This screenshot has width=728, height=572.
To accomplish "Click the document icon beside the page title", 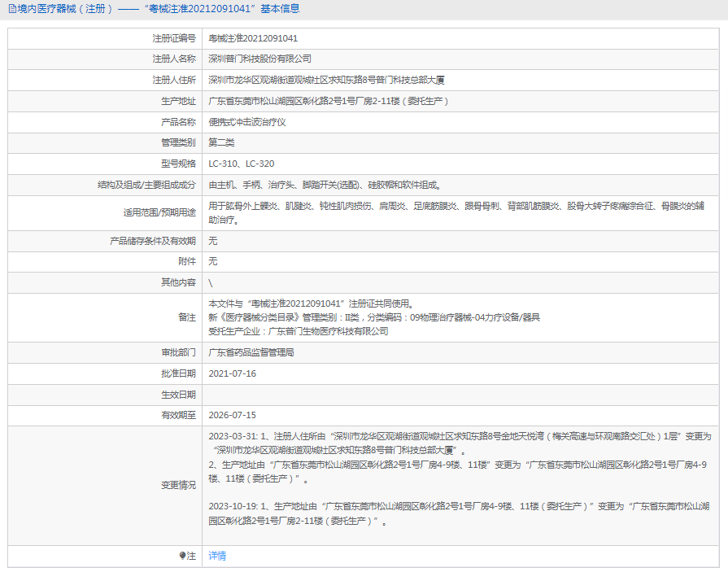I will [12, 9].
